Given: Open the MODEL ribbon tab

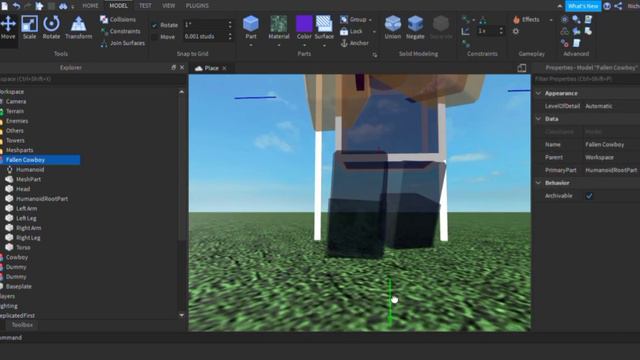Looking at the screenshot, I should click(118, 6).
